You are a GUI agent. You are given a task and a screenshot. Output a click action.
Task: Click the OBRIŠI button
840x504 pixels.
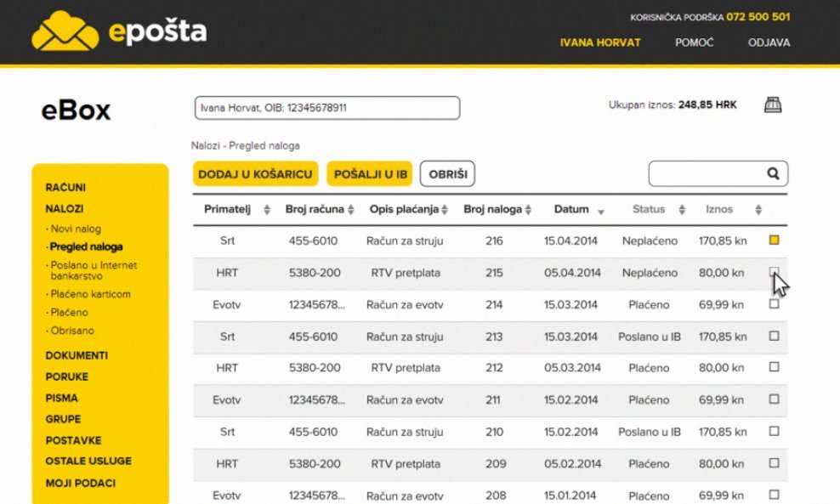click(447, 174)
